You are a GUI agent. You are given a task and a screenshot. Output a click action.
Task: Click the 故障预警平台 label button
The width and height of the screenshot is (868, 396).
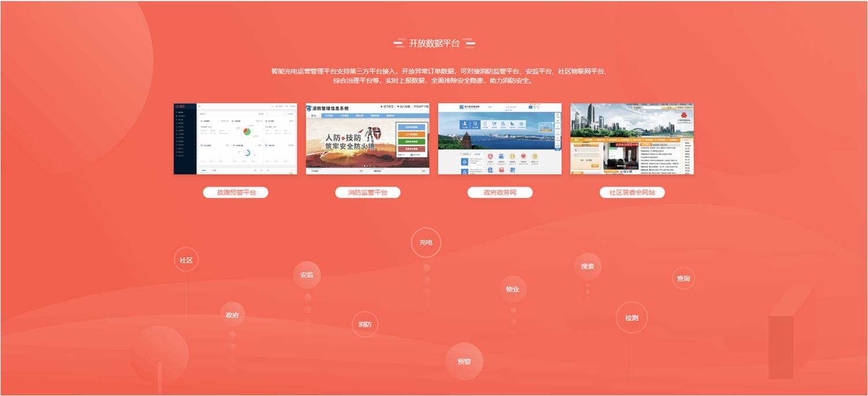(235, 192)
